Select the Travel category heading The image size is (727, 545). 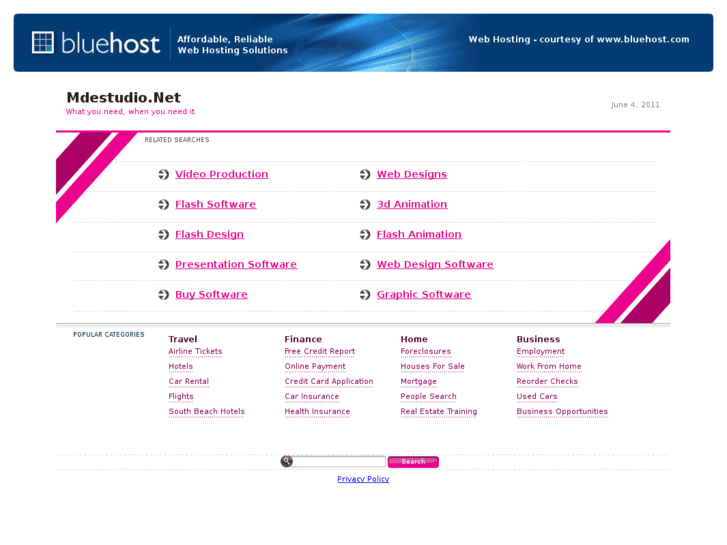pos(183,339)
